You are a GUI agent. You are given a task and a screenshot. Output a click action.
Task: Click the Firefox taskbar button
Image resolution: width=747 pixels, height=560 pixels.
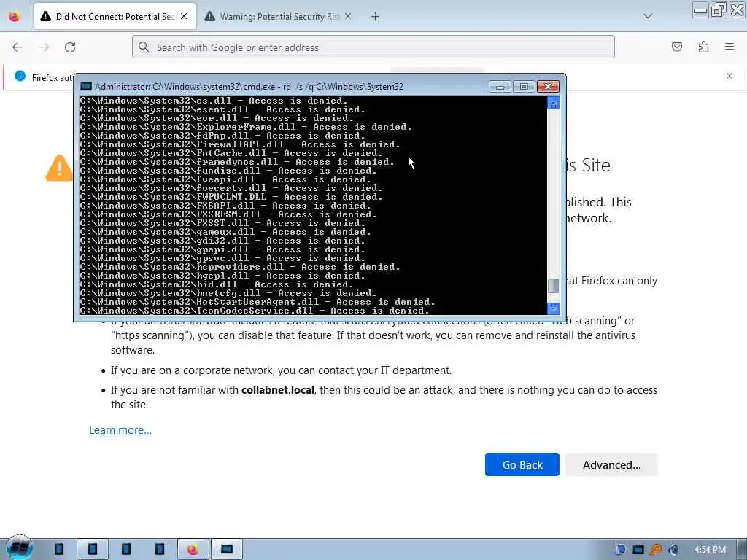[x=193, y=550]
